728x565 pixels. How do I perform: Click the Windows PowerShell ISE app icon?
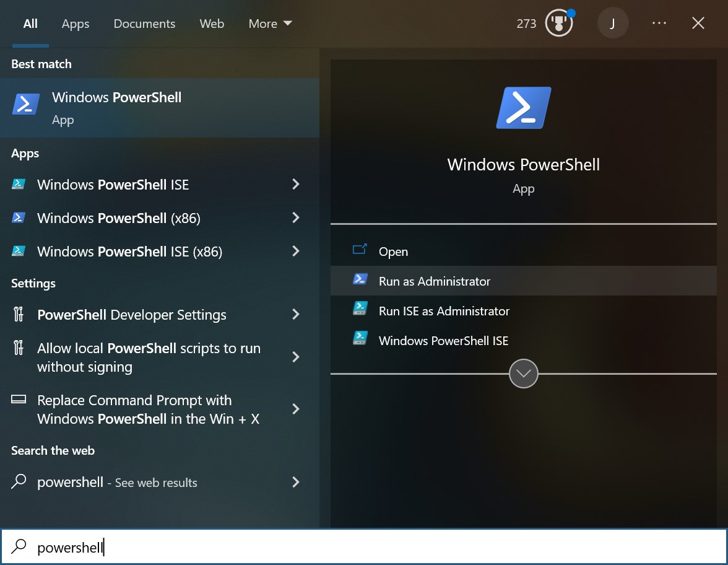coord(19,184)
